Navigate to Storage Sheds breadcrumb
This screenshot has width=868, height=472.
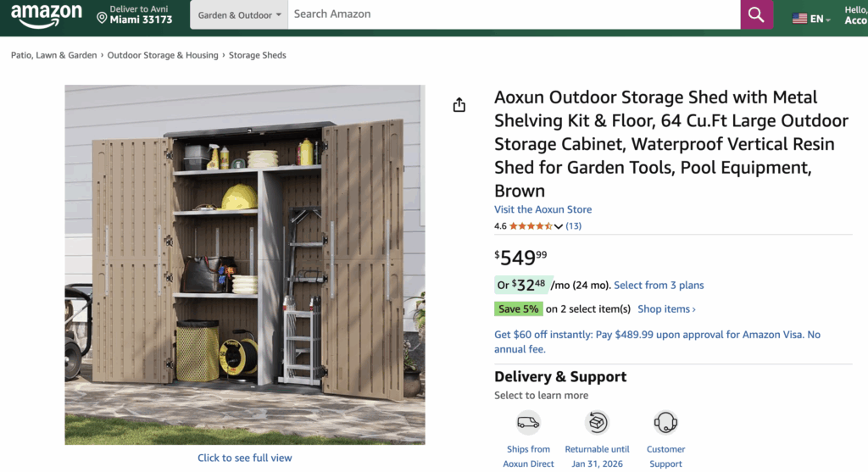(x=258, y=55)
